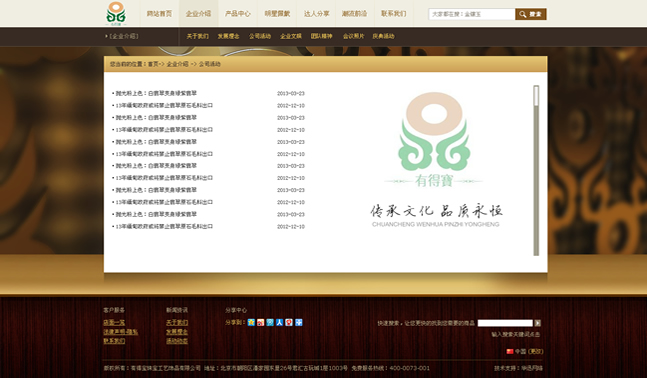This screenshot has height=378, width=647.
Task: Select 关于我们 in the dark sub-navigation bar
Action: [197, 36]
